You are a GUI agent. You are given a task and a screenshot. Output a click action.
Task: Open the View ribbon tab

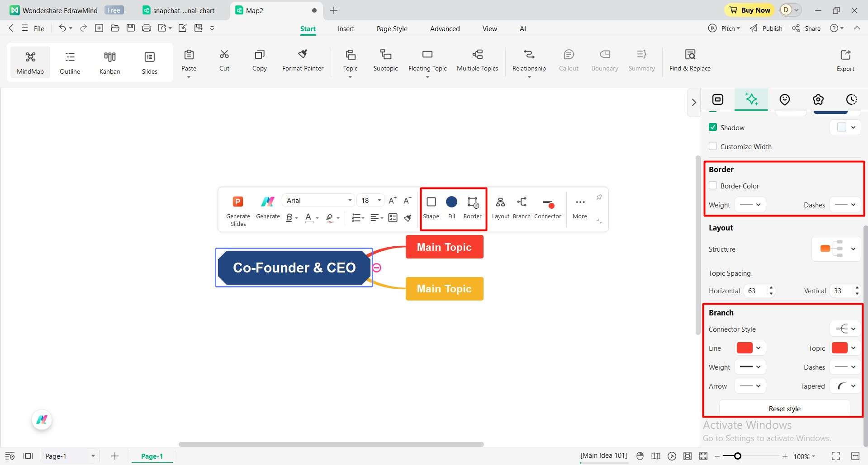coord(489,28)
